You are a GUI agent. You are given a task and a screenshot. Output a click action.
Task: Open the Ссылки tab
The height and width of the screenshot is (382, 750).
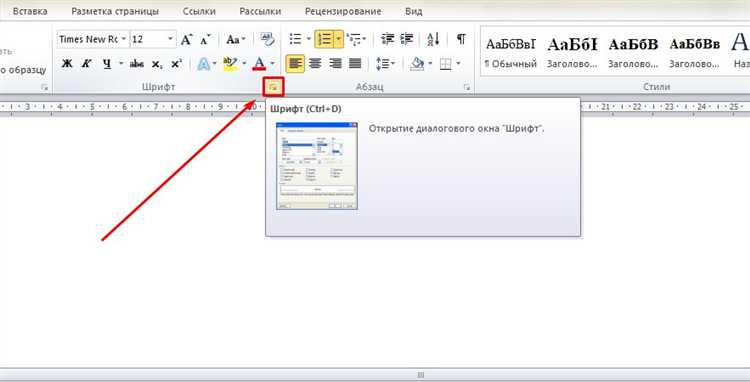(x=199, y=11)
